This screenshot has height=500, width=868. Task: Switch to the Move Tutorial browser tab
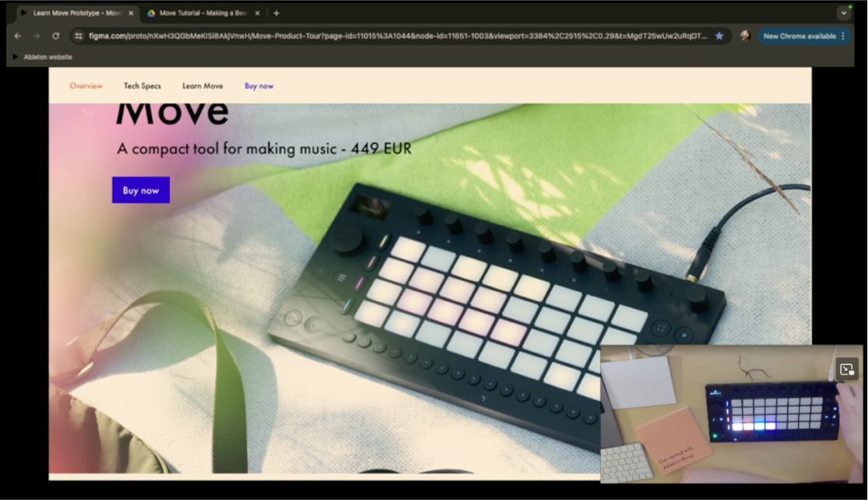point(202,13)
